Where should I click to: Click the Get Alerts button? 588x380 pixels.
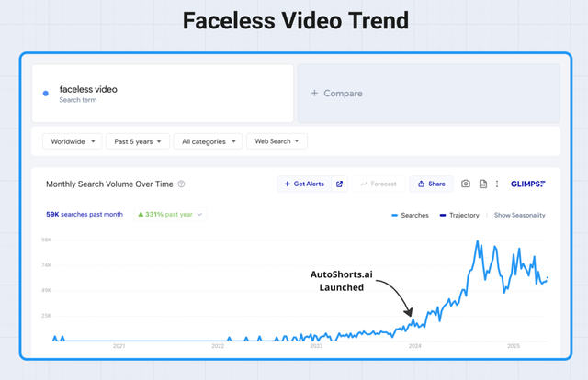304,184
